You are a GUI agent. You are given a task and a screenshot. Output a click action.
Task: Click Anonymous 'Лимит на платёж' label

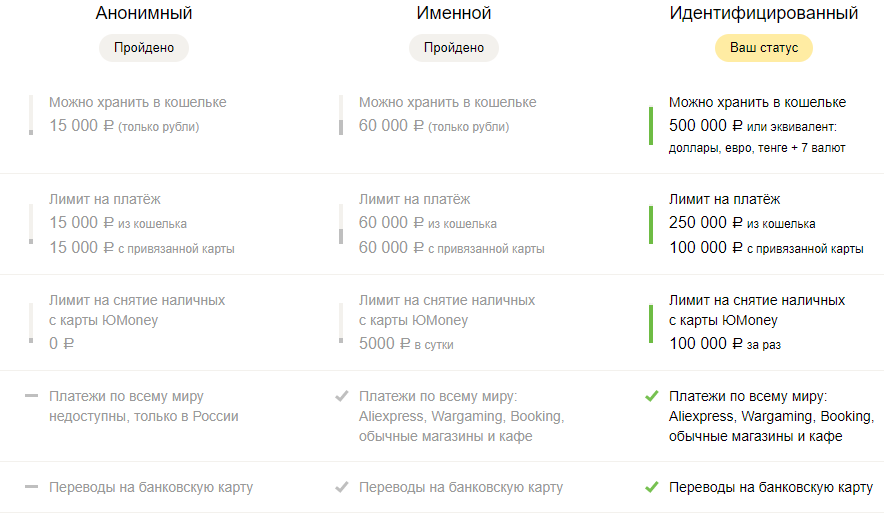coord(105,200)
